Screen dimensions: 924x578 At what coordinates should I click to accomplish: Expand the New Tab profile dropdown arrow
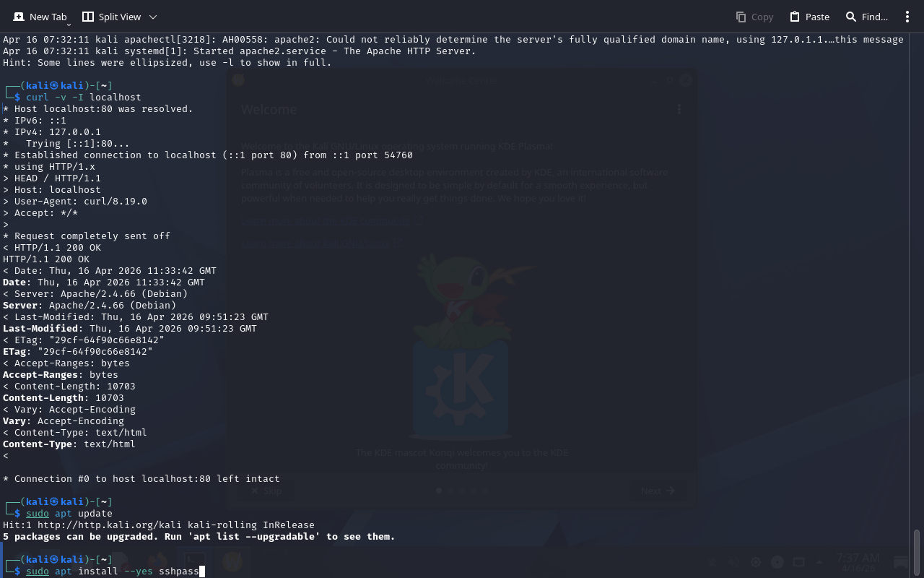69,24
